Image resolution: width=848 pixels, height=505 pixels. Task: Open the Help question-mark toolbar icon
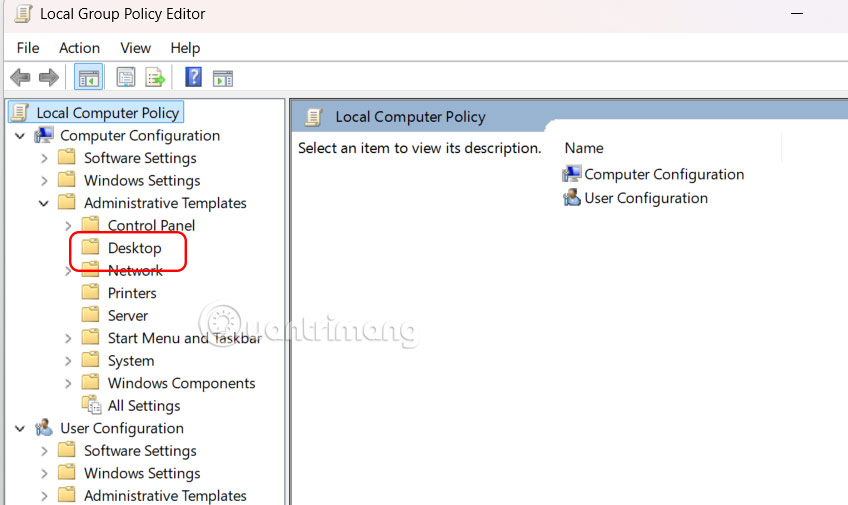(x=193, y=77)
